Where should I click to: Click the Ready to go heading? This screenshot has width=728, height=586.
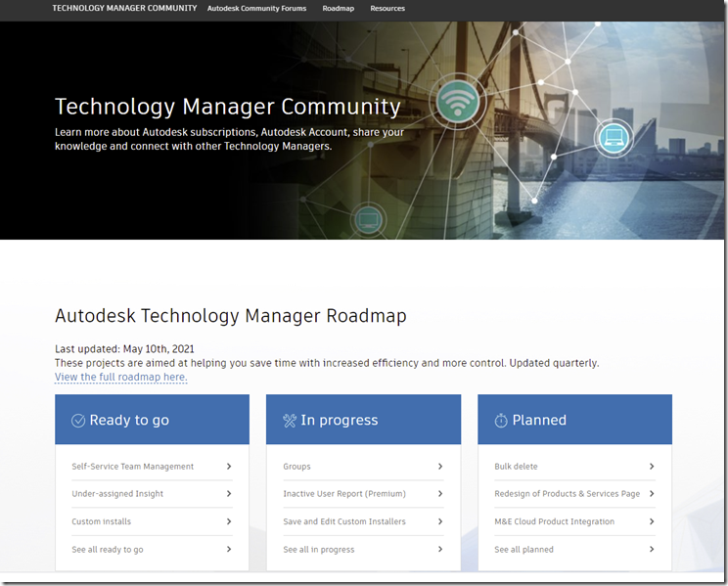point(129,421)
